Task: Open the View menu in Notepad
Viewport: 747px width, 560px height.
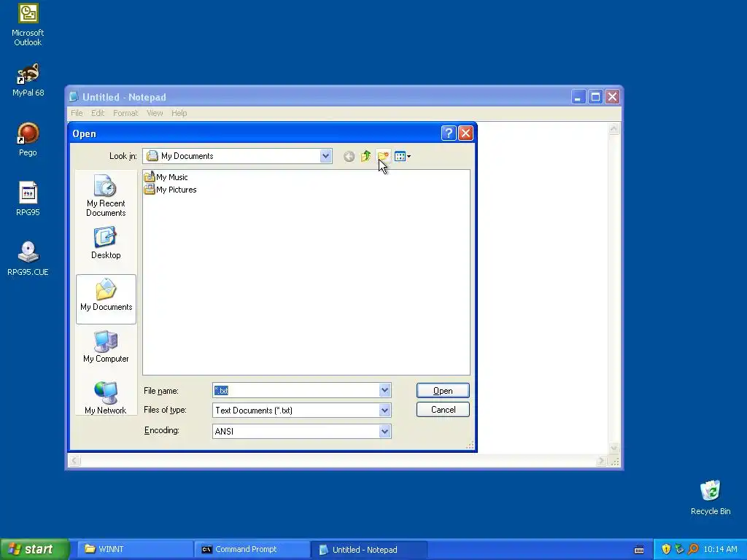Action: coord(155,113)
